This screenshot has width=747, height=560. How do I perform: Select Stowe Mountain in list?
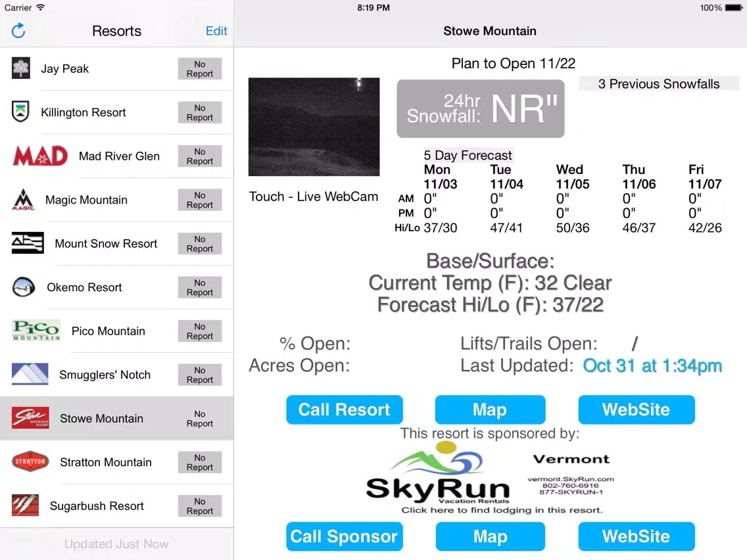coord(117,418)
